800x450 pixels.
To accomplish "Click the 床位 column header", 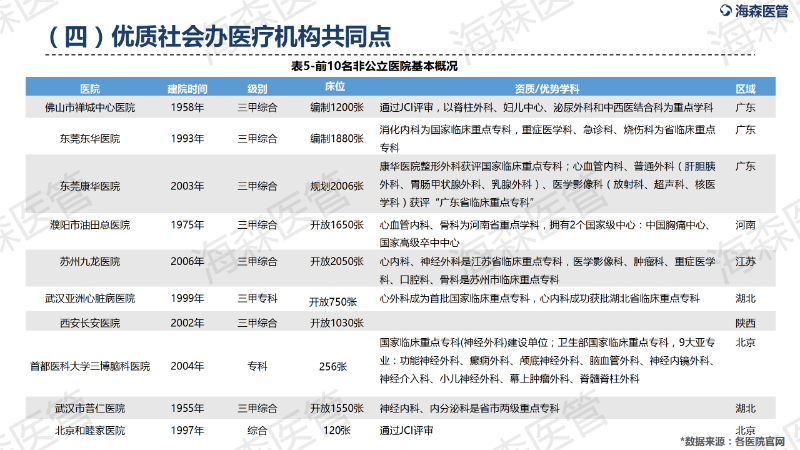I will pos(335,87).
